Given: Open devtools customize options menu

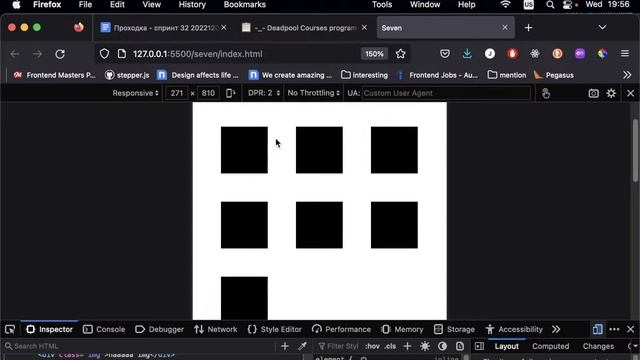Looking at the screenshot, I should (x=614, y=329).
